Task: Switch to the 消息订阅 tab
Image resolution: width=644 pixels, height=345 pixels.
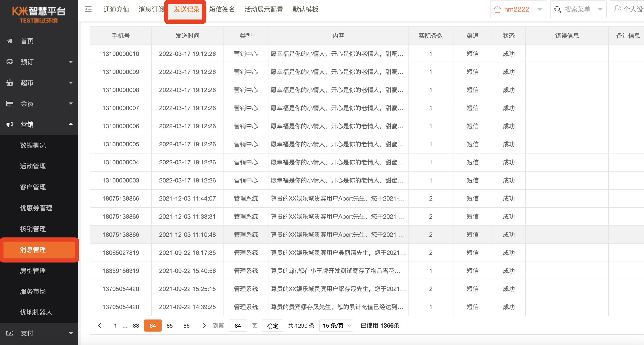Action: click(152, 10)
